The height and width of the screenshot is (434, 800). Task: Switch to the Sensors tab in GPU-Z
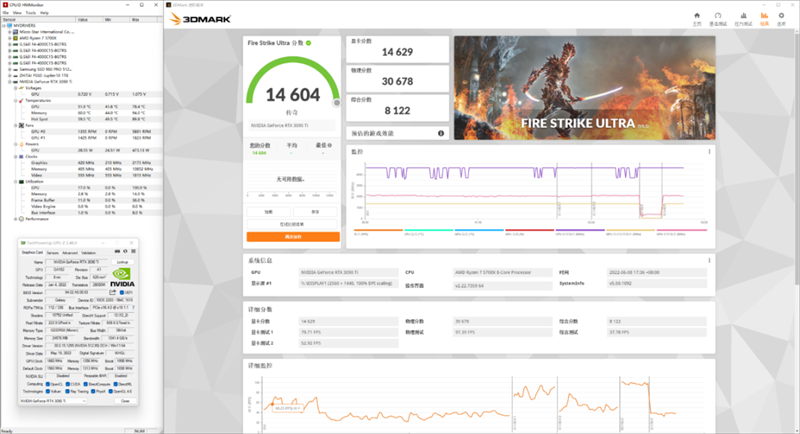click(x=53, y=252)
